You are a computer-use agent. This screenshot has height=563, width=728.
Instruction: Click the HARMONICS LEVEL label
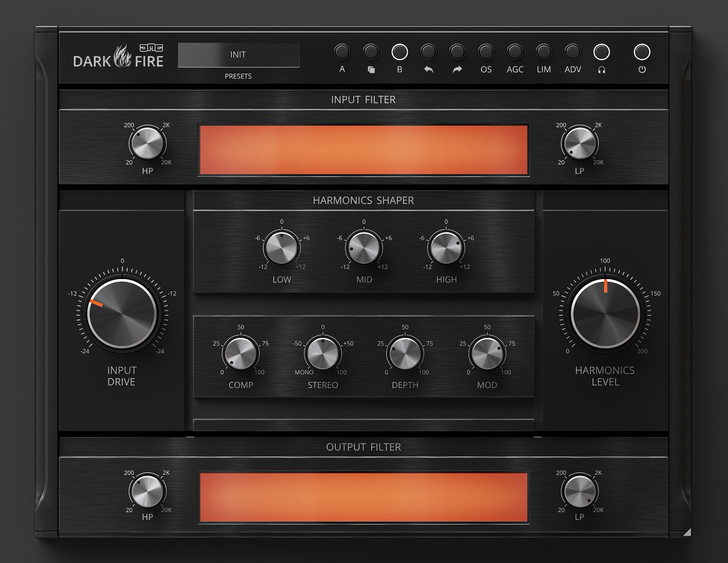point(605,376)
